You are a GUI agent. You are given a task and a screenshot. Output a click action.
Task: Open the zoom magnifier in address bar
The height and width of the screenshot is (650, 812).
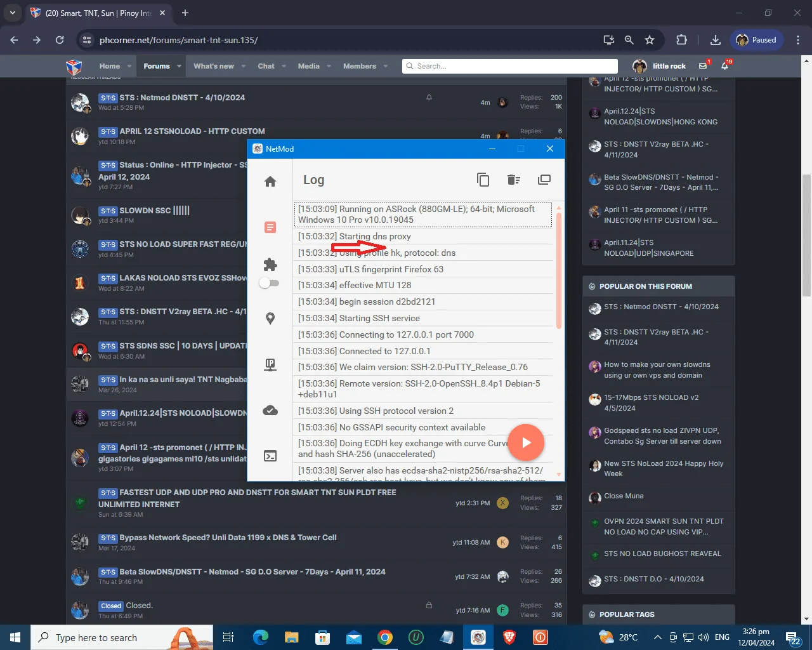click(629, 40)
